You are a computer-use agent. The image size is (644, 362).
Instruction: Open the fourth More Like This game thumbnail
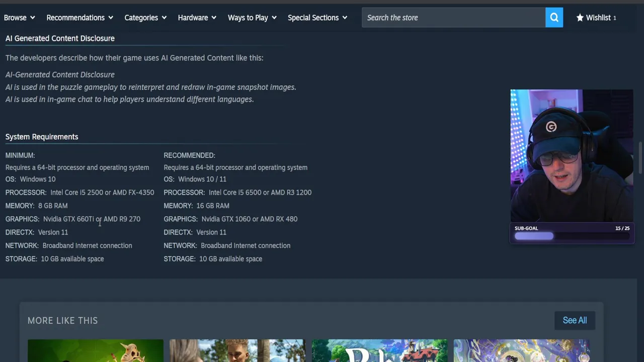[521, 350]
